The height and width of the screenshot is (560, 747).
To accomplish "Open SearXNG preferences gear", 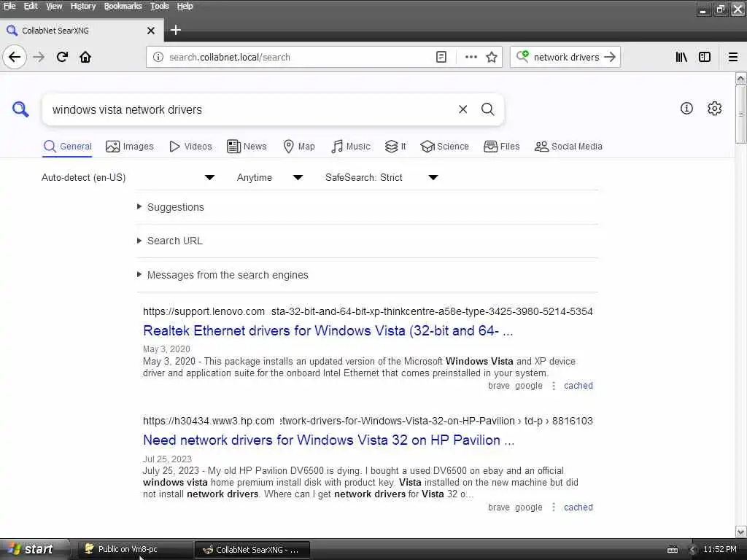I will coord(714,109).
